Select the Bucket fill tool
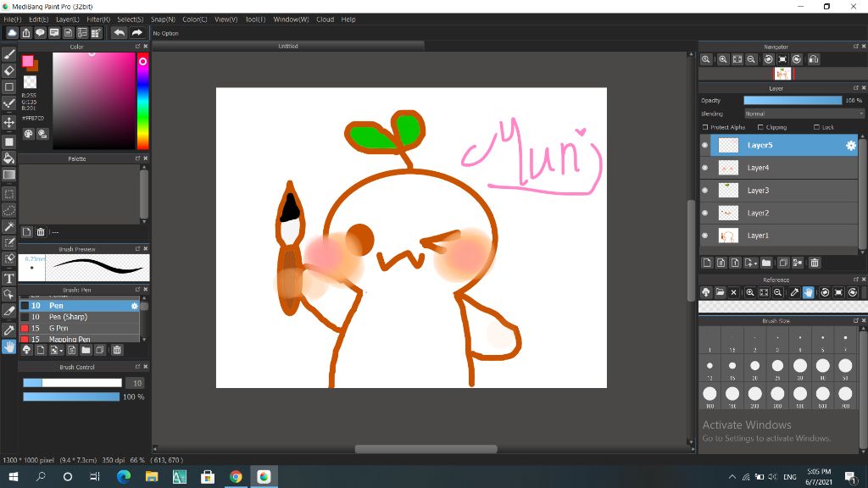 (8, 158)
